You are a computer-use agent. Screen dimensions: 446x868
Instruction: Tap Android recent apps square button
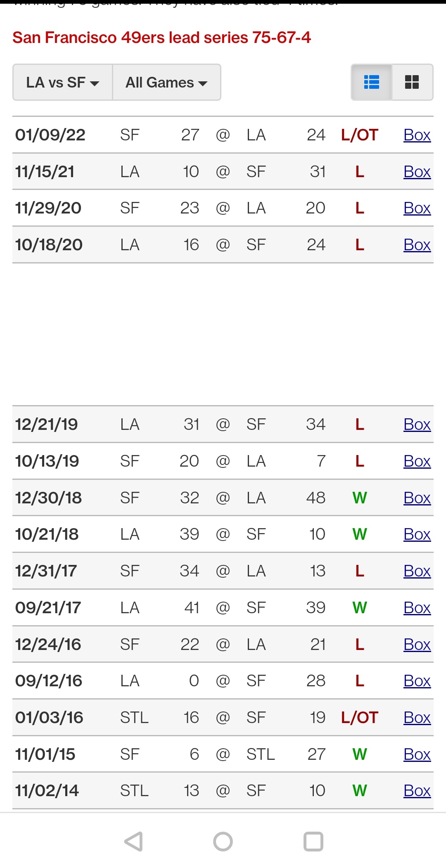point(313,841)
